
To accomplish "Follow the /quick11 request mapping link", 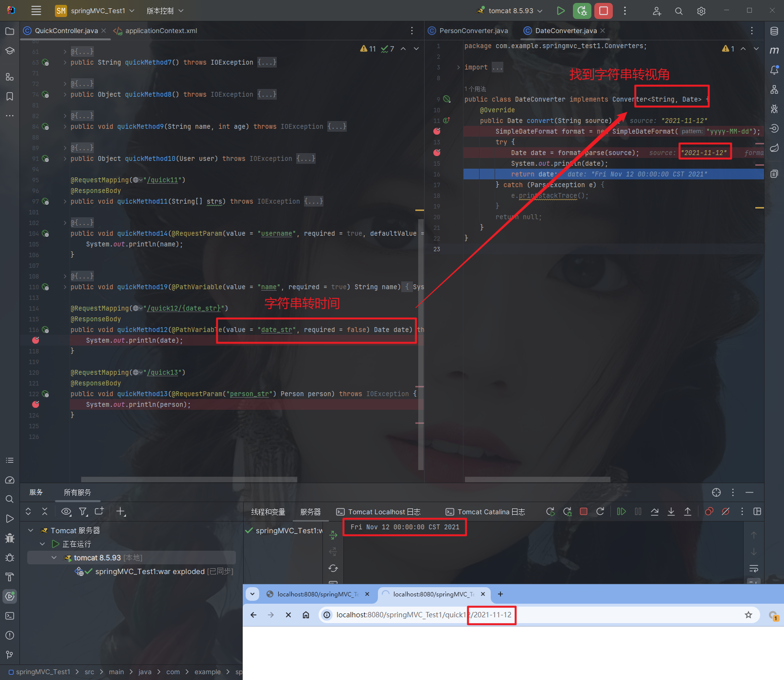I will click(x=162, y=180).
